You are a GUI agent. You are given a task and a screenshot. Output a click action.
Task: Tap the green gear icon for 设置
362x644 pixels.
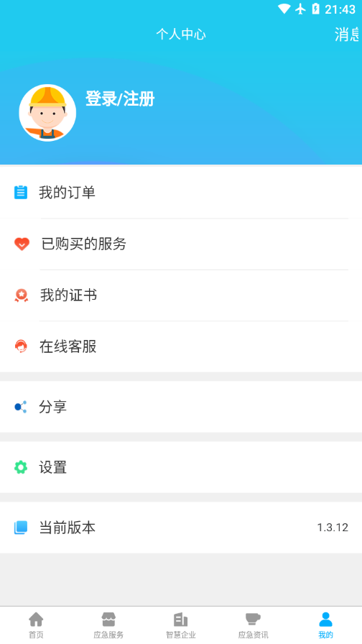click(x=21, y=467)
